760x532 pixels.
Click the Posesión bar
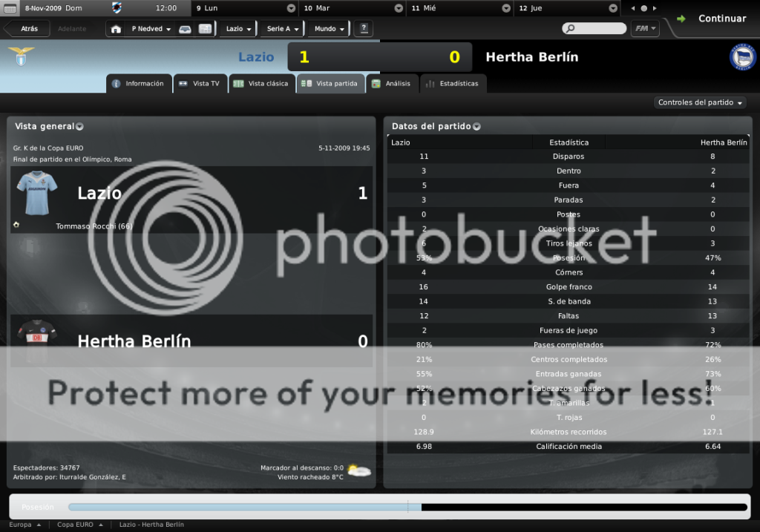click(407, 508)
